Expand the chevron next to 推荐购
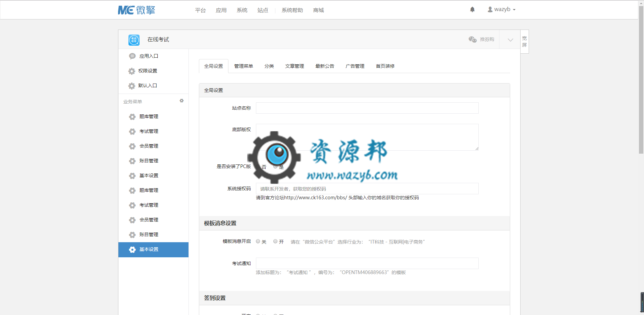This screenshot has height=315, width=644. 510,40
